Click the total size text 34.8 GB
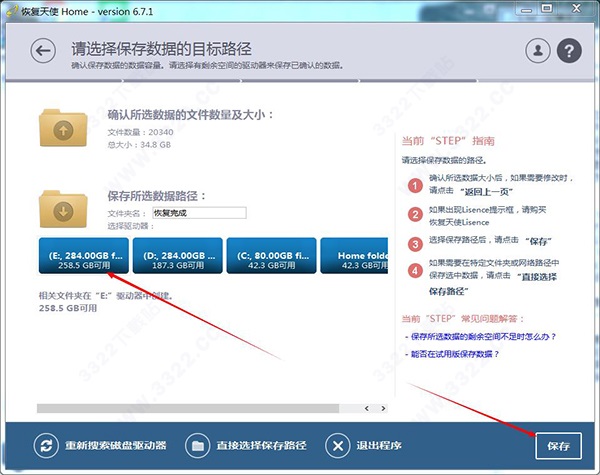 (155, 145)
